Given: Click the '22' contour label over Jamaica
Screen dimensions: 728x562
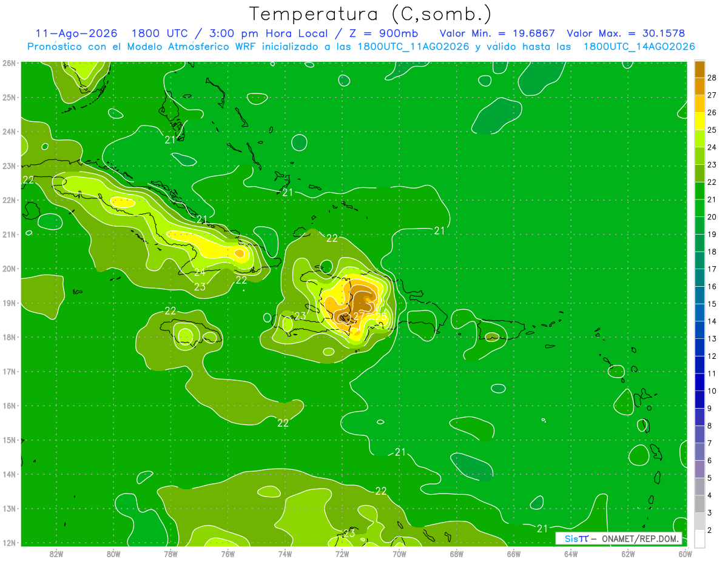Looking at the screenshot, I should 170,311.
